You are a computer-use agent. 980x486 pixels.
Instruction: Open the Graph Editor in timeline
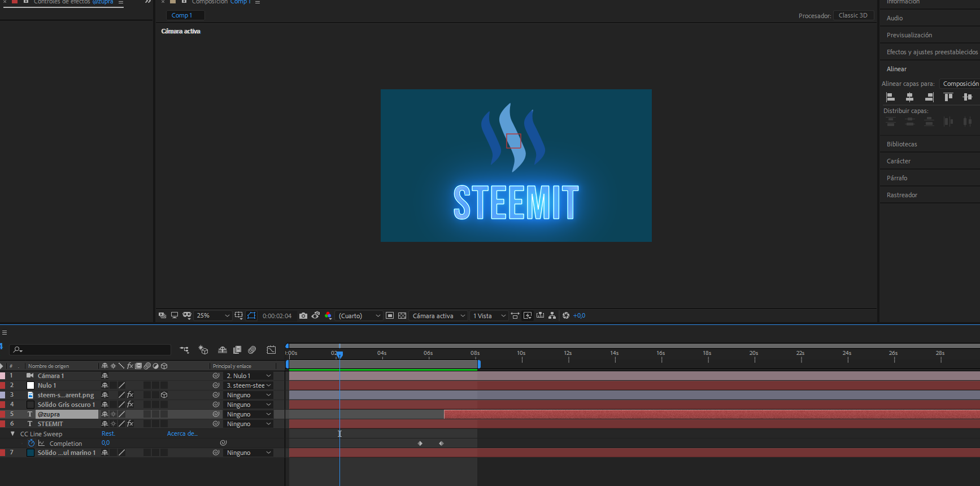point(271,350)
